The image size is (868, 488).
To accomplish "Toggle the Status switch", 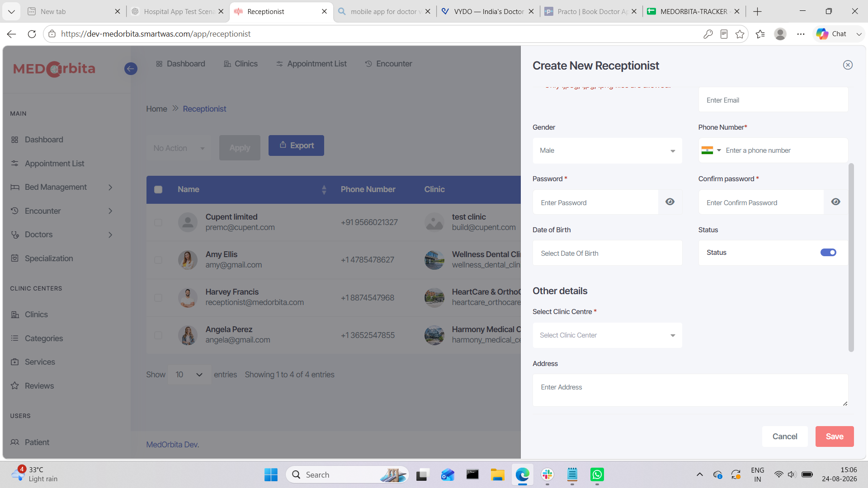I will pyautogui.click(x=828, y=253).
